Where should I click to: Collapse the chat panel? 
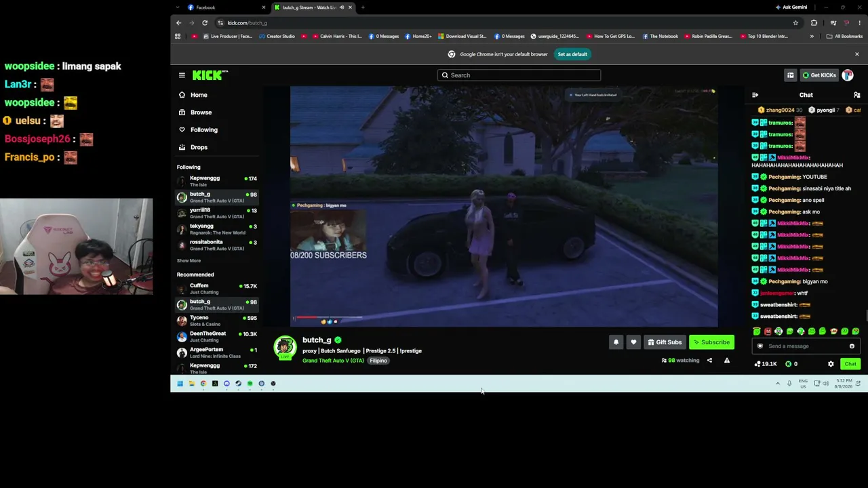[x=755, y=95]
